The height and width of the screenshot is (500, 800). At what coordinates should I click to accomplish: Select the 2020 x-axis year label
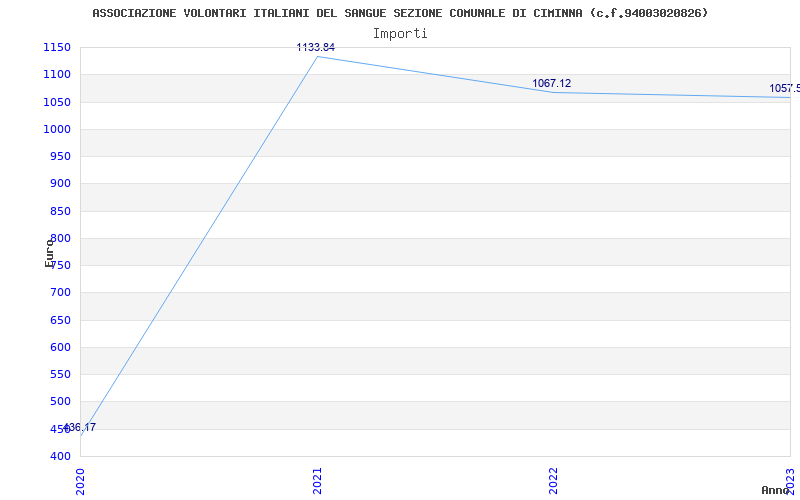pos(81,481)
